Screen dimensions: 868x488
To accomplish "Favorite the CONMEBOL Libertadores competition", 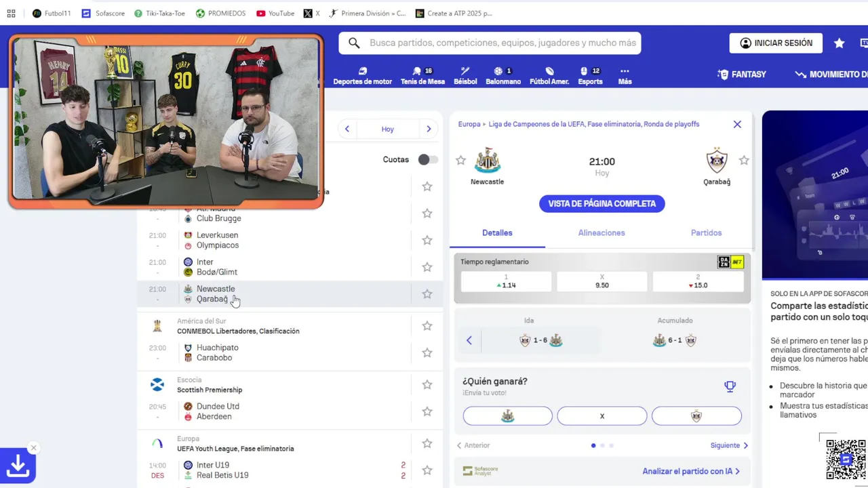I will (x=427, y=326).
